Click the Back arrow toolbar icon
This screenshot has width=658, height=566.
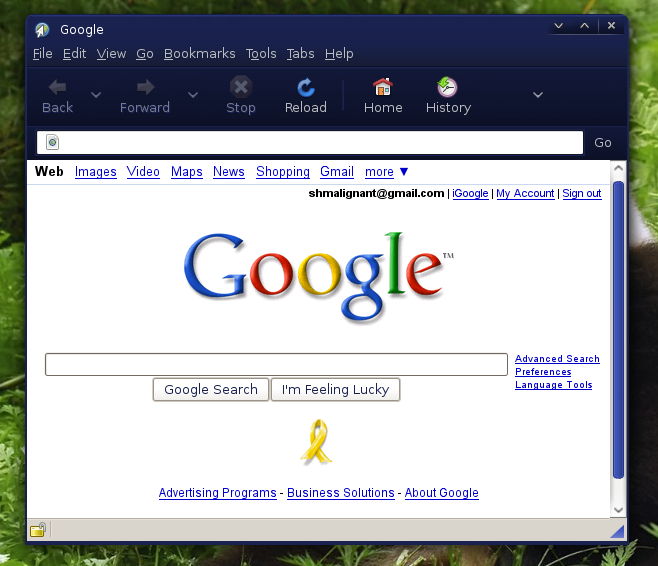[x=57, y=87]
